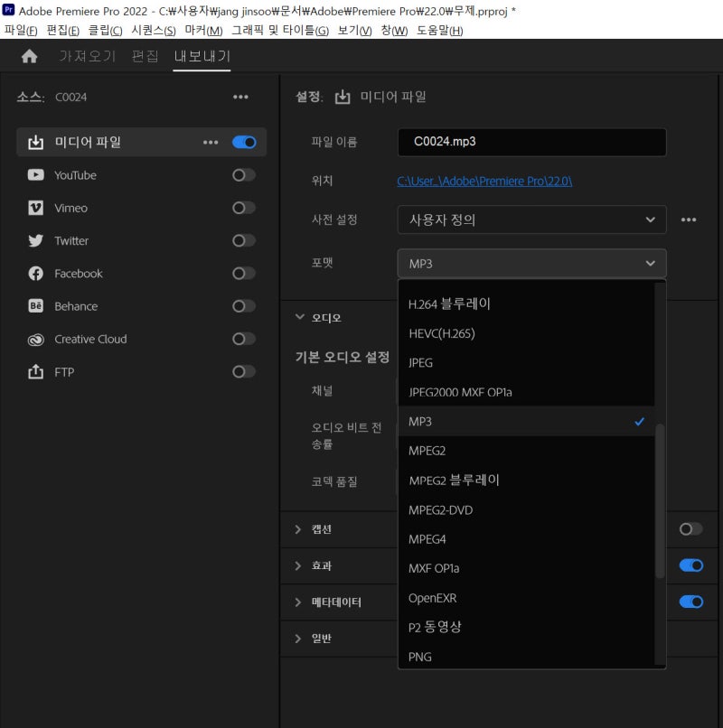The image size is (723, 728).
Task: Expand the 메타데이터 section
Action: tap(298, 602)
